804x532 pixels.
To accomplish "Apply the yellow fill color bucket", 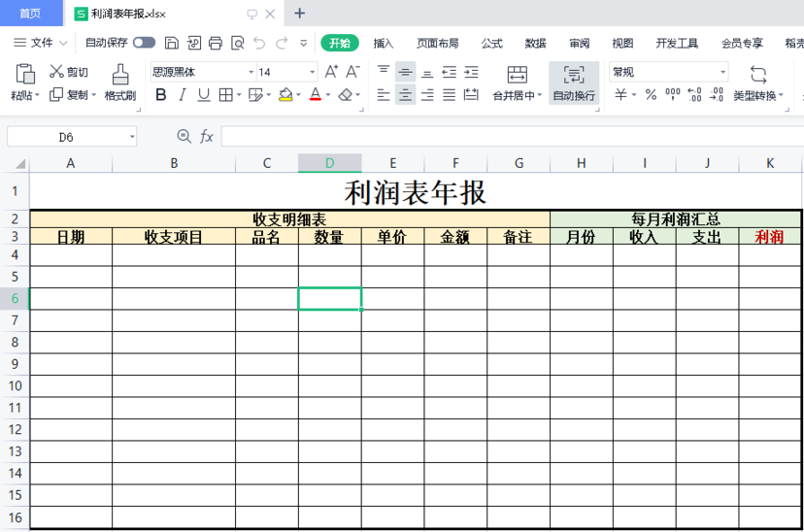I will 285,95.
